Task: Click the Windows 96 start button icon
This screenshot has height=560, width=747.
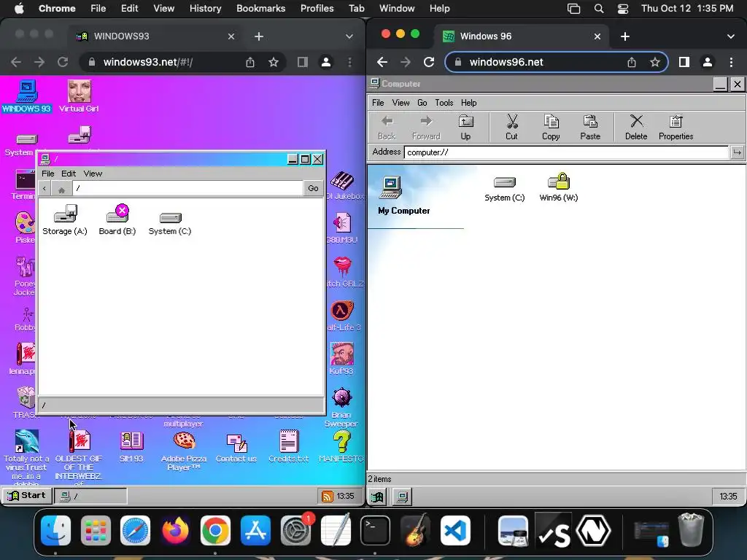Action: [377, 497]
